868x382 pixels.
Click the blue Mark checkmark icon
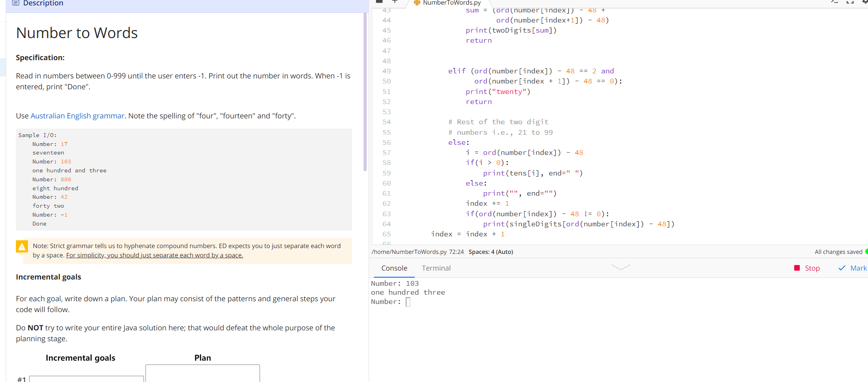842,268
